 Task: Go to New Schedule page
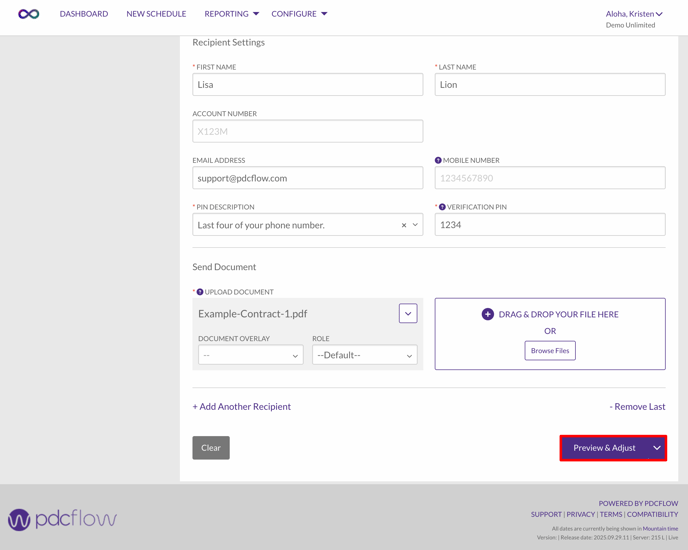click(x=156, y=14)
